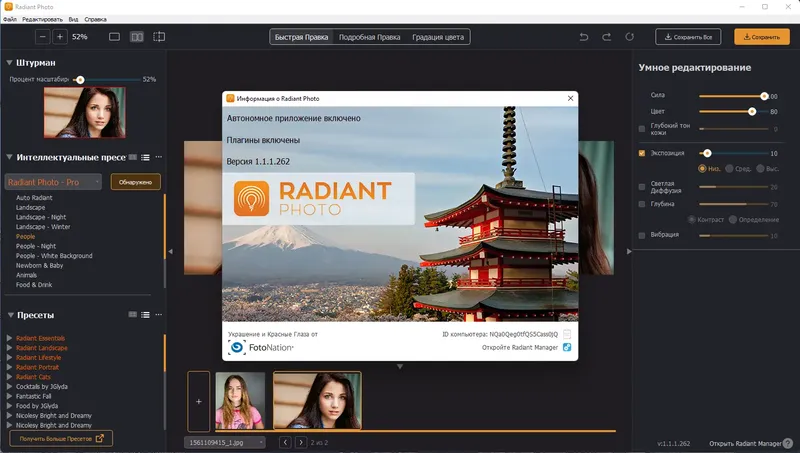Screen dimensions: 800x453
Task: Click the Radiant Manager icon in dialog
Action: pos(567,347)
